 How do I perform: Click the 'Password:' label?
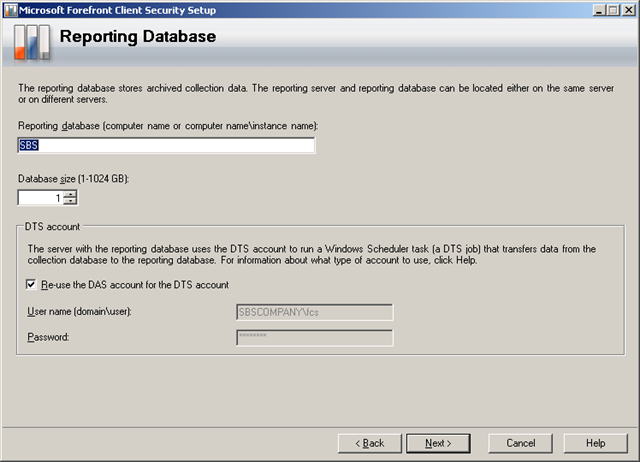(48, 337)
